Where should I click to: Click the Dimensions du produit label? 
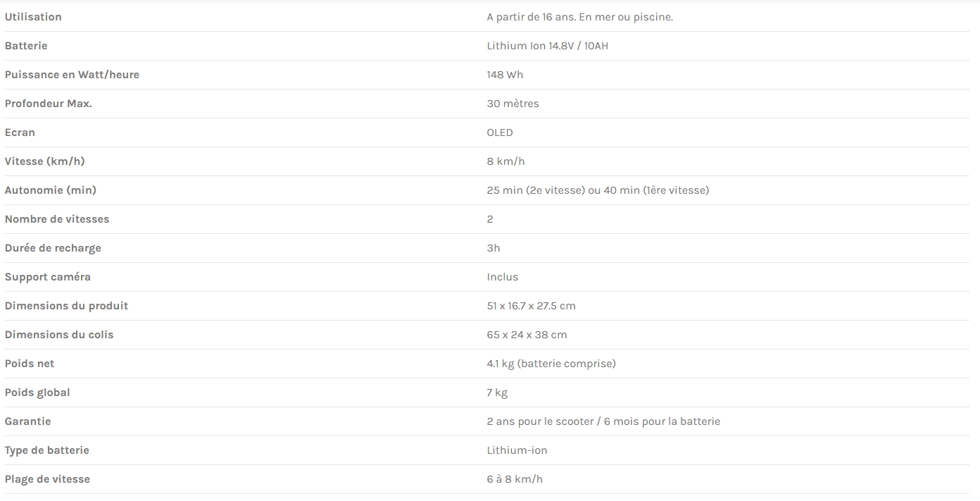pos(67,306)
